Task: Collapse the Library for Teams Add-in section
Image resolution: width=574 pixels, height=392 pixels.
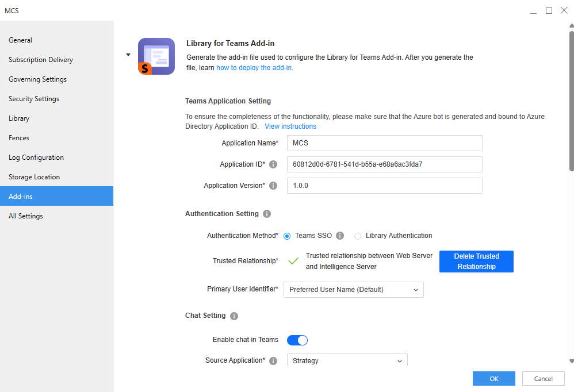Action: pos(128,55)
